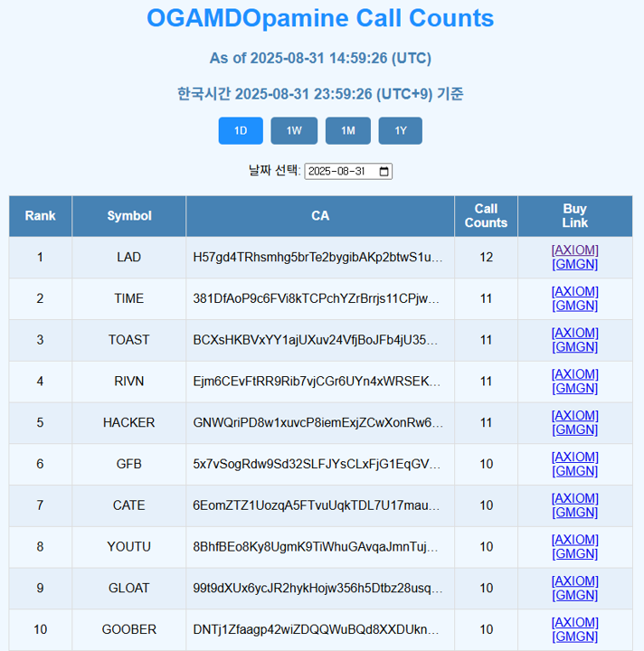This screenshot has width=644, height=651.
Task: Open the calendar picker icon in date field
Action: coord(384,172)
